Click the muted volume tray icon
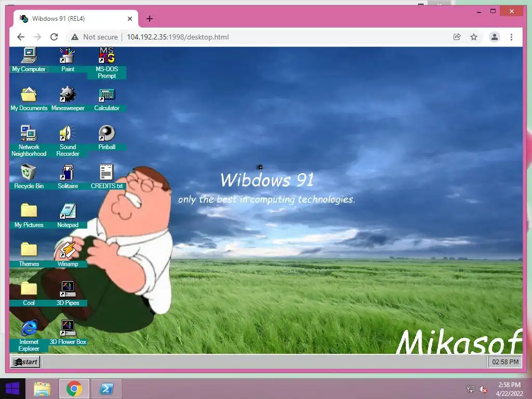The height and width of the screenshot is (399, 532). tap(483, 389)
